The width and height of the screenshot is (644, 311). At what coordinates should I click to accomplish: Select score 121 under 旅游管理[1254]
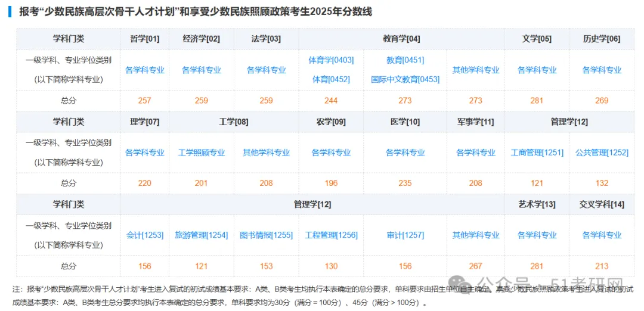click(202, 266)
